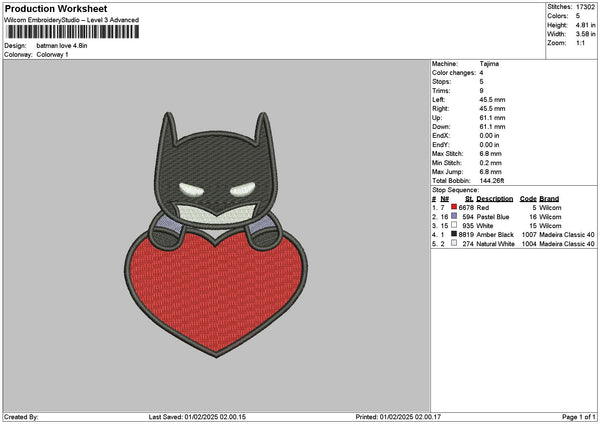Click the Brand column header

tap(549, 198)
